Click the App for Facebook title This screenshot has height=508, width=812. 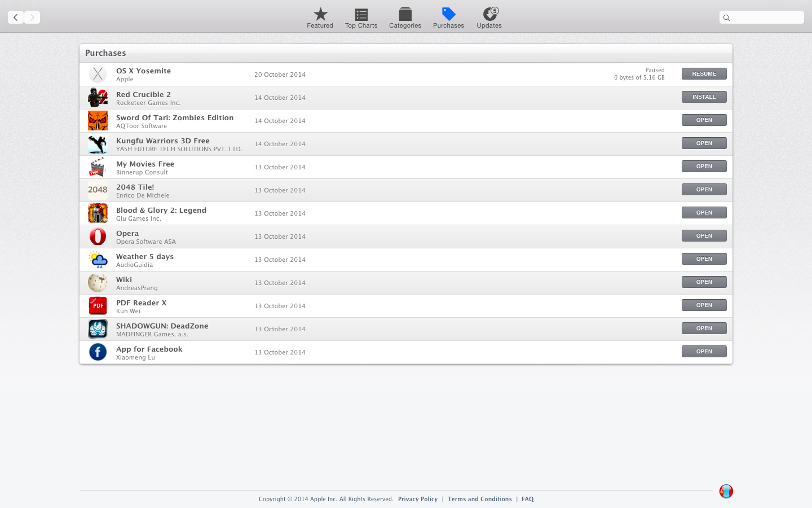pyautogui.click(x=149, y=349)
